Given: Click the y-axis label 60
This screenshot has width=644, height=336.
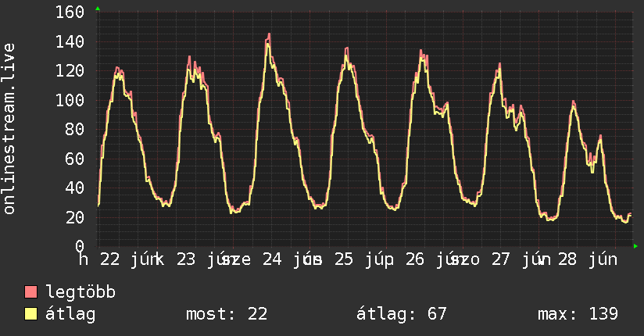Looking at the screenshot, I should pos(75,159).
